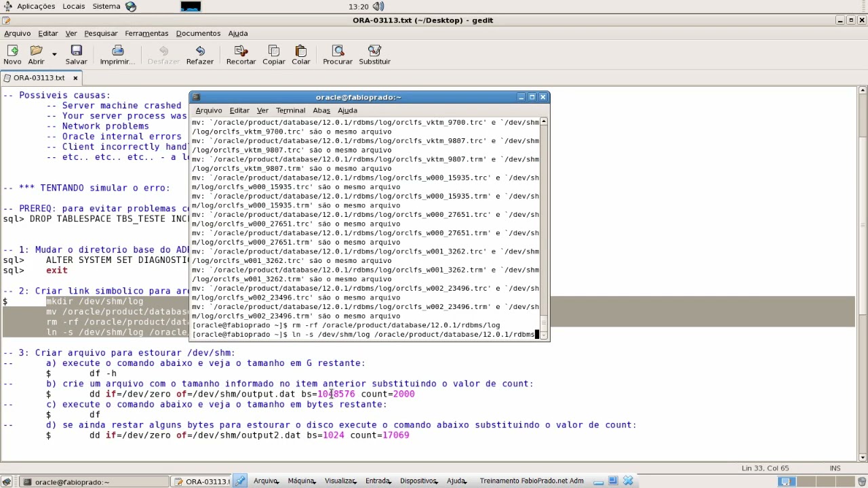
Task: Open the terminal window's Ver menu
Action: click(x=262, y=110)
